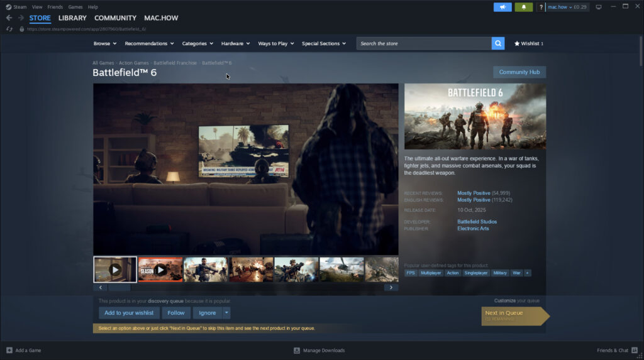Click the Follow button
Screen dimensions: 644x360
click(x=176, y=313)
